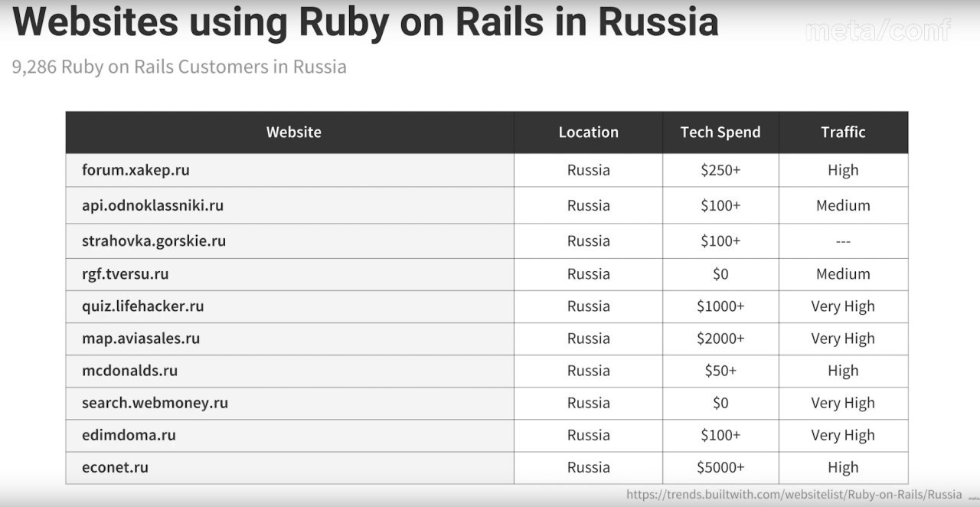
Task: Open the rgf.tversu.ru entry
Action: tap(125, 274)
